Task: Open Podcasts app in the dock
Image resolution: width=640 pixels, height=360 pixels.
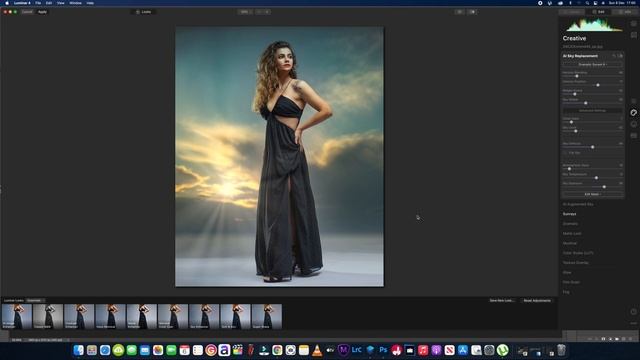Action: (436, 350)
